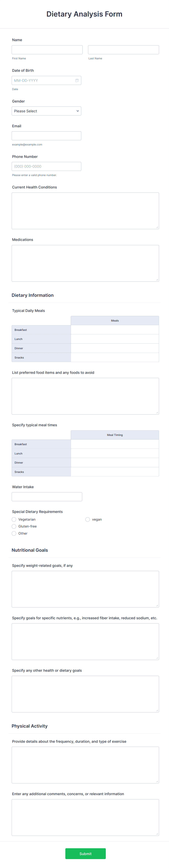Click the First Name input field
Image resolution: width=169 pixels, height=868 pixels.
[47, 50]
